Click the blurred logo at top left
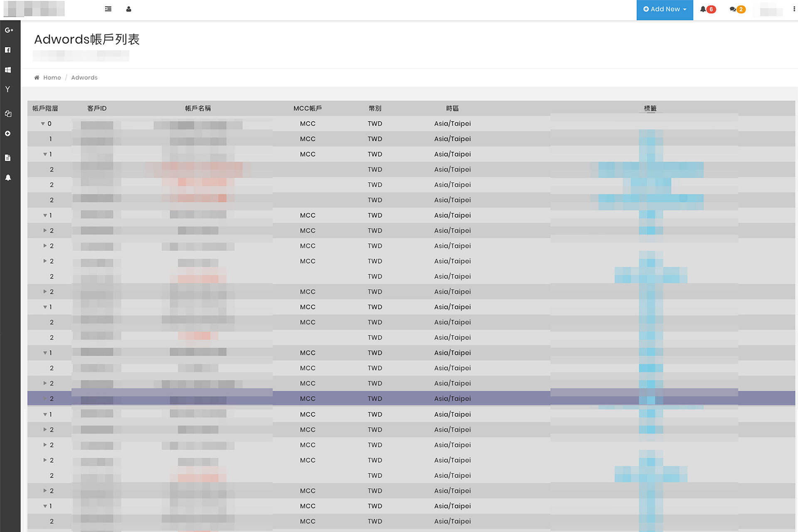Screen dimensions: 798x532 click(x=34, y=9)
